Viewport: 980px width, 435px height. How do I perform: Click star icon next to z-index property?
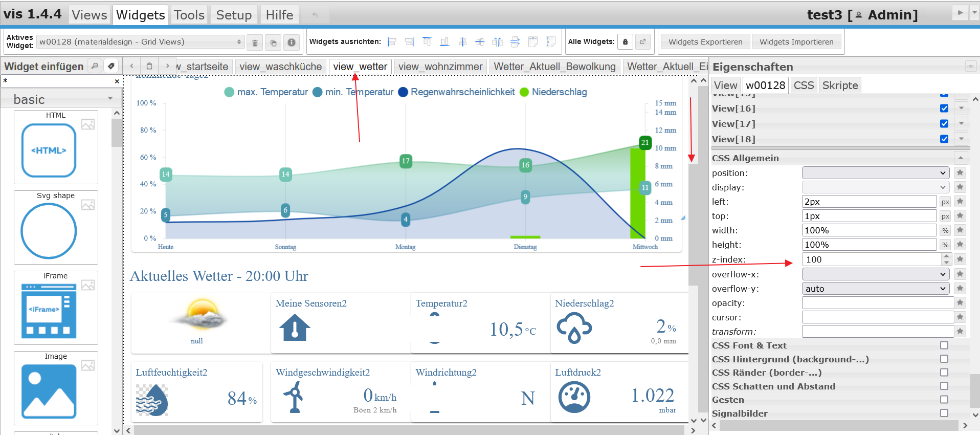[x=960, y=259]
